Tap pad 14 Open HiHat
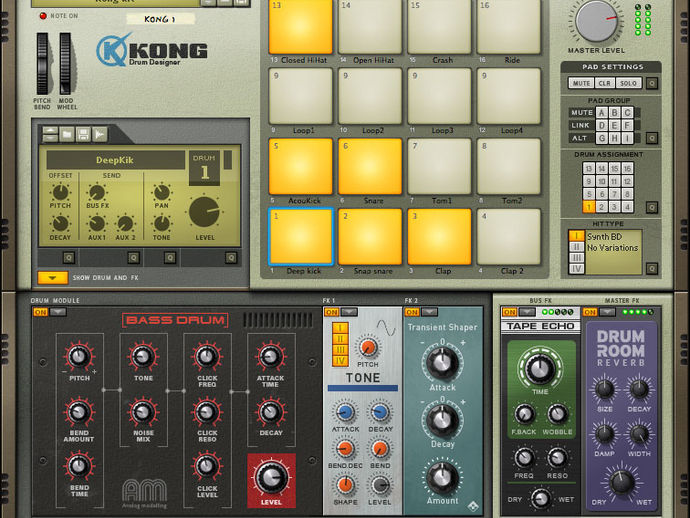Image resolution: width=690 pixels, height=518 pixels. click(x=370, y=26)
